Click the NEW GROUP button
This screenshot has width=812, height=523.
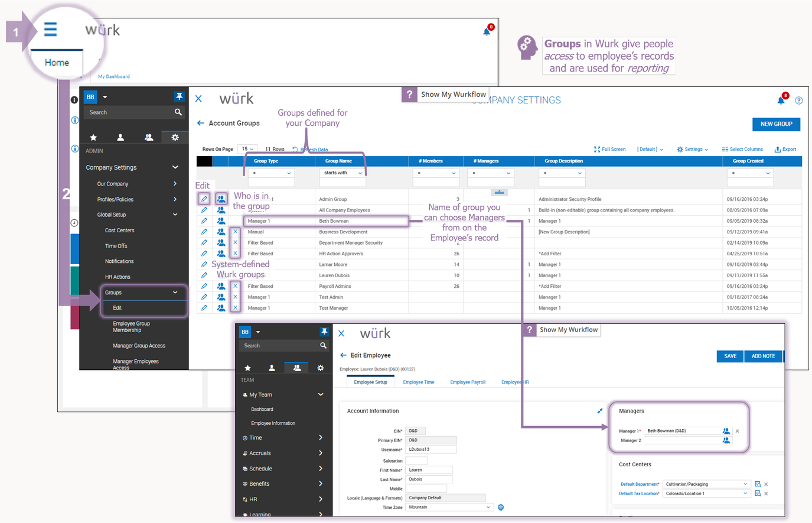click(777, 124)
